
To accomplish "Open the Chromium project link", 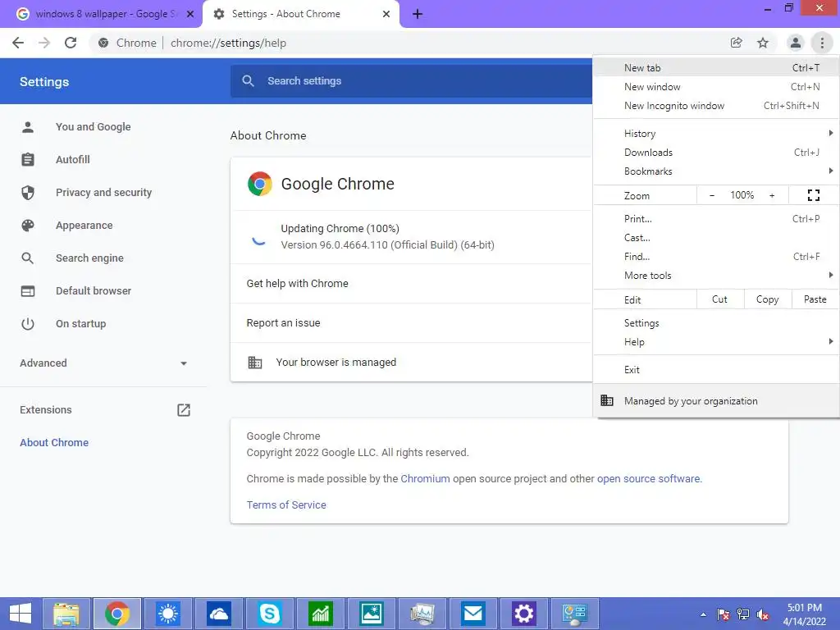I will [x=426, y=478].
